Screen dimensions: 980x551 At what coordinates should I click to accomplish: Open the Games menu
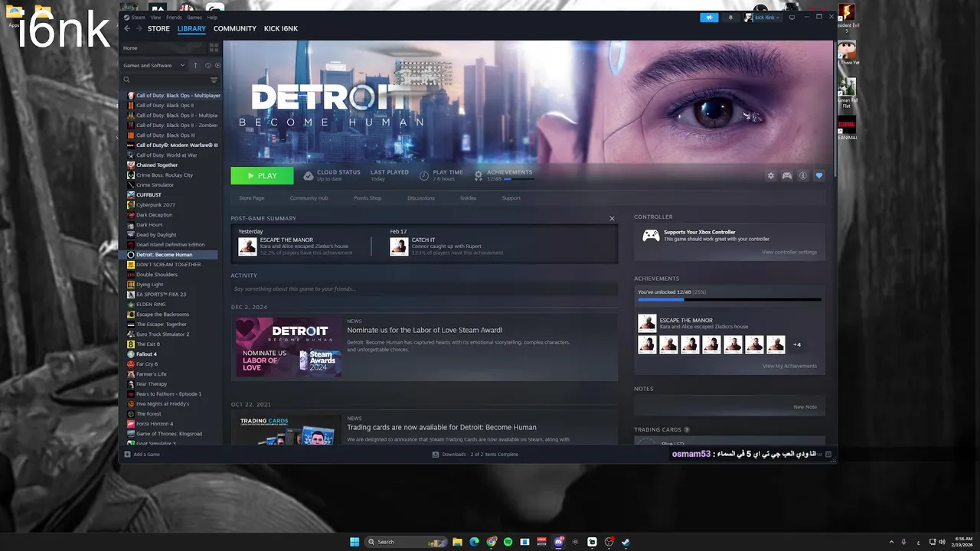click(x=194, y=17)
